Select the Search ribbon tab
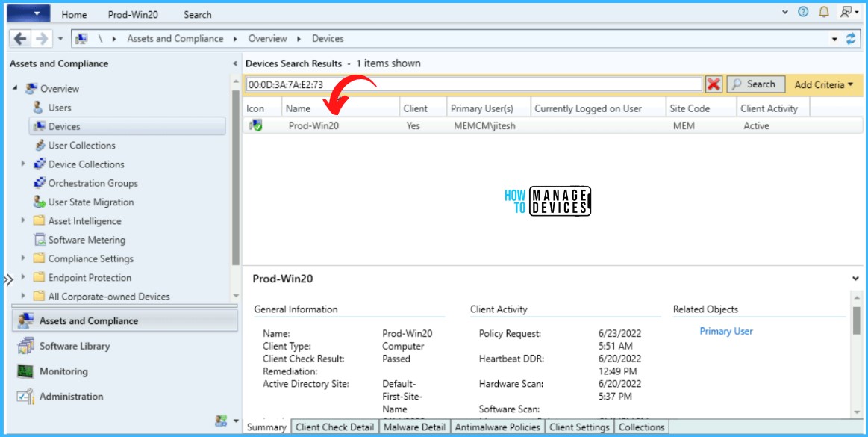This screenshot has width=868, height=437. click(x=198, y=15)
